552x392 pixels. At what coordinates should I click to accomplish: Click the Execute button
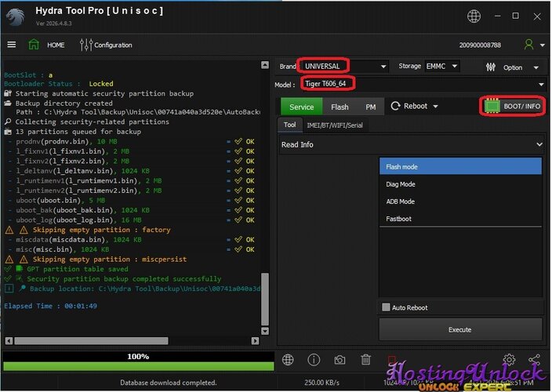coord(460,329)
